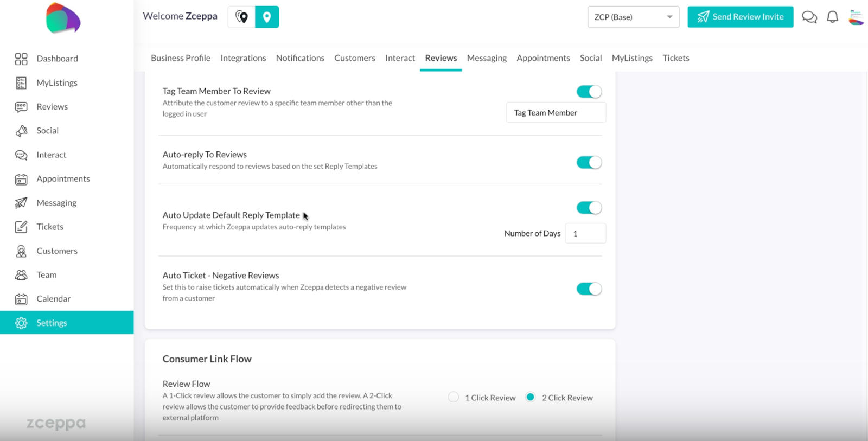This screenshot has width=868, height=441.
Task: Click the Auto-reply To Reviews title
Action: click(205, 155)
